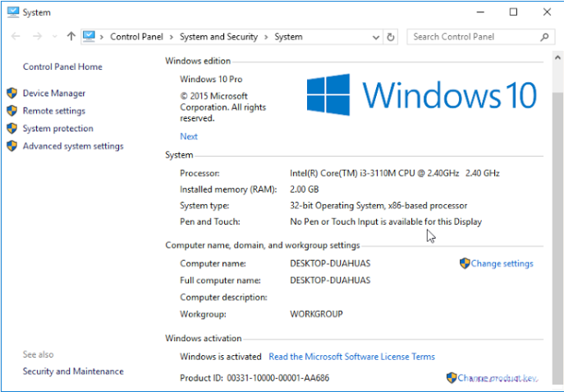This screenshot has width=564, height=392.
Task: Click the shield icon beside Device Manager
Action: pos(11,93)
